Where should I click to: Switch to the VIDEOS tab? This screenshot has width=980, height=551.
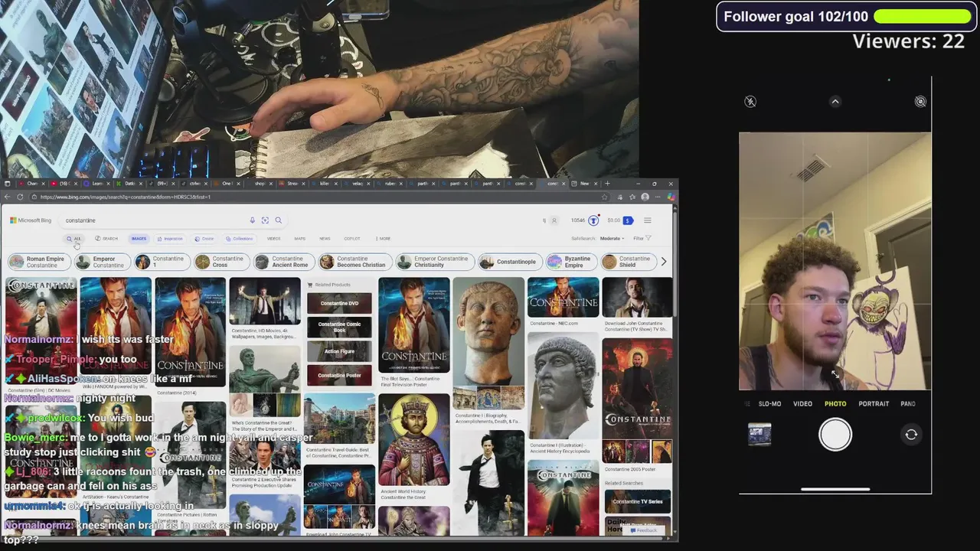click(273, 239)
